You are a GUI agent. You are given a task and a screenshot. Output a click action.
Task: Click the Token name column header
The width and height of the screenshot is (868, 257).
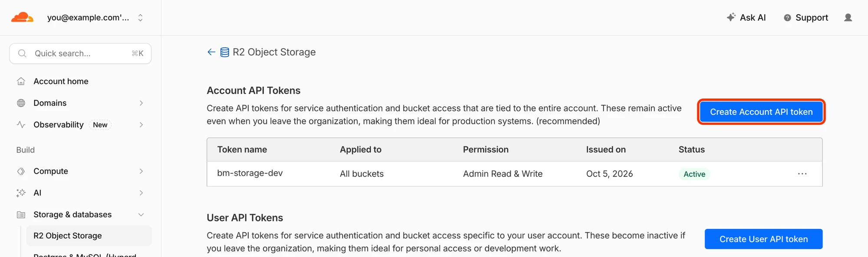(x=242, y=150)
